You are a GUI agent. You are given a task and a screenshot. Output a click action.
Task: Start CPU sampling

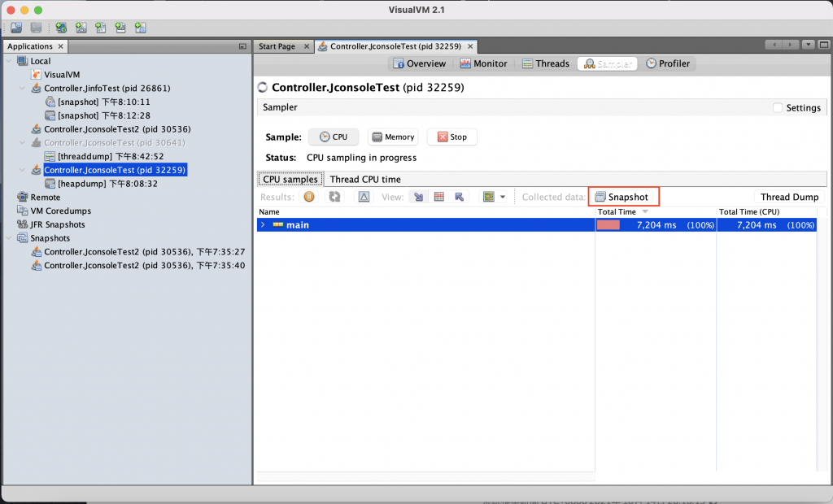coord(334,137)
